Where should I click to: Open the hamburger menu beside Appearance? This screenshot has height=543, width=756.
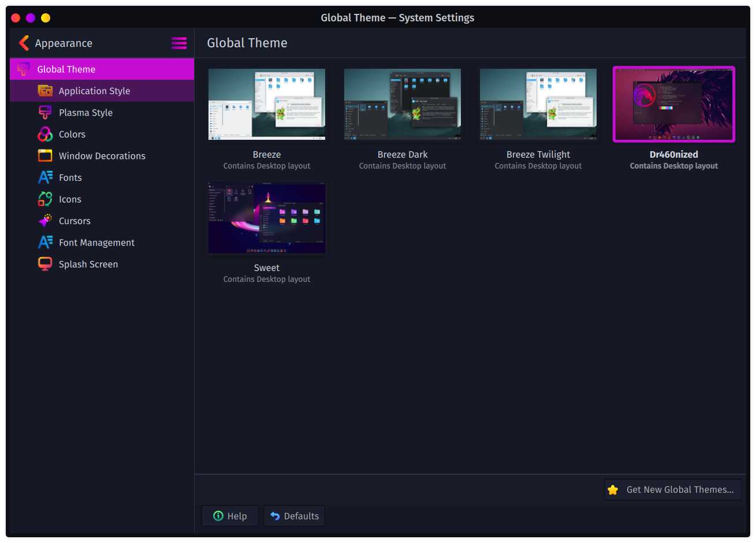[x=179, y=43]
